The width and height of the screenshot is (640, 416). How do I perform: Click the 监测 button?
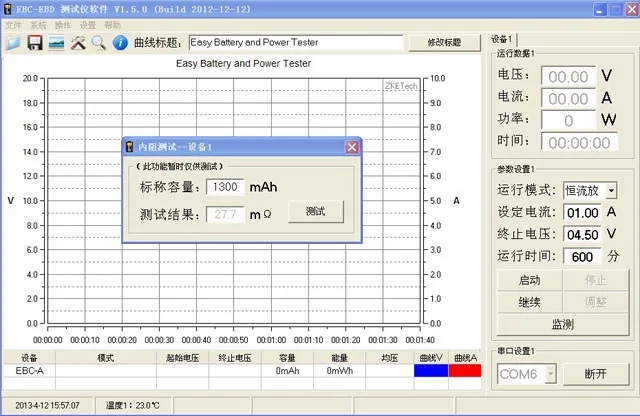click(563, 325)
